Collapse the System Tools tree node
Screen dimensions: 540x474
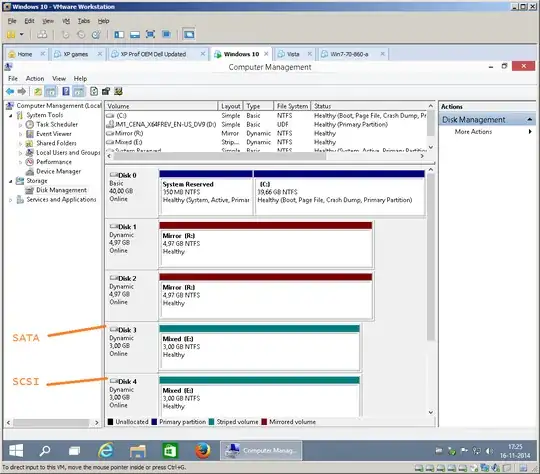(x=11, y=115)
